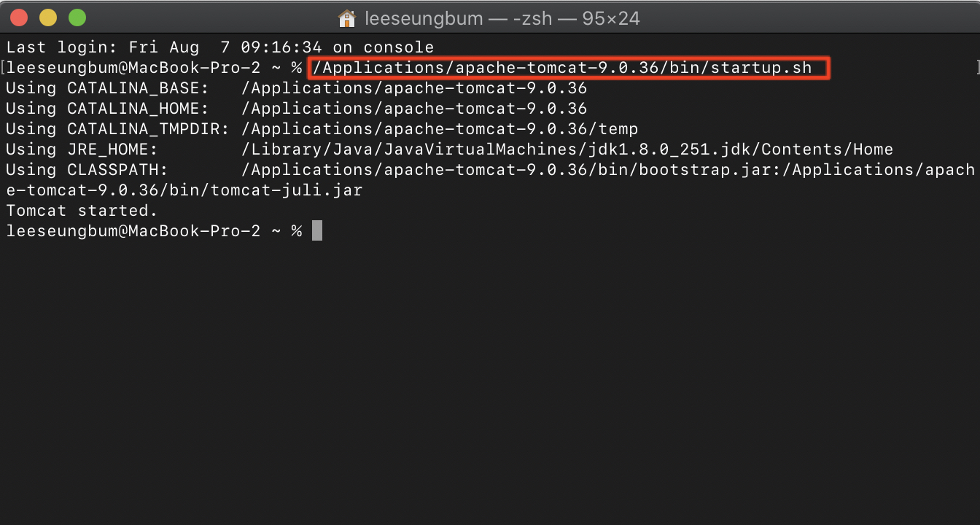
Task: Click the 'Using CLASSPATH:' output line
Action: 490,170
